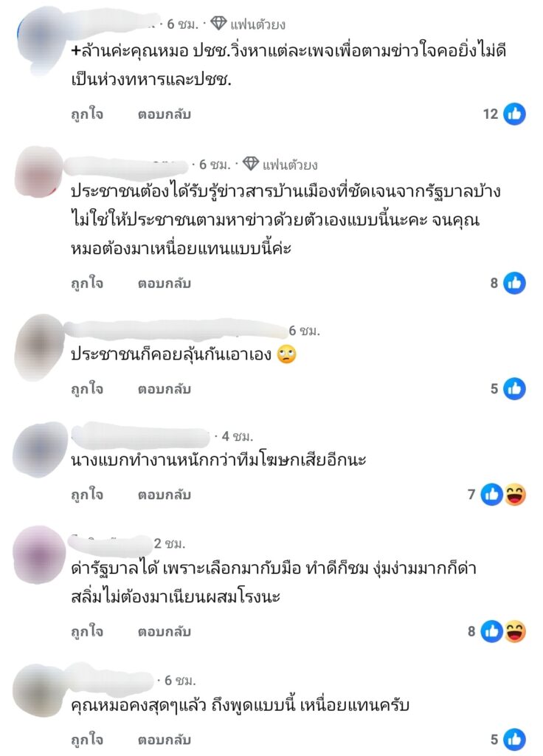Like the first comment via ถูกใจ
The width and height of the screenshot is (543, 756).
click(x=87, y=114)
